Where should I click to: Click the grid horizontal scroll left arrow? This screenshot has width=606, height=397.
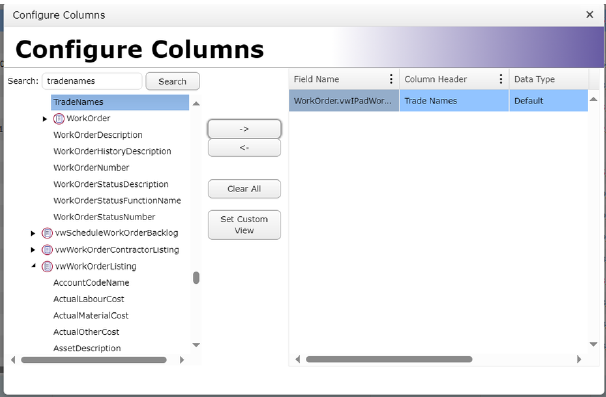click(x=298, y=359)
